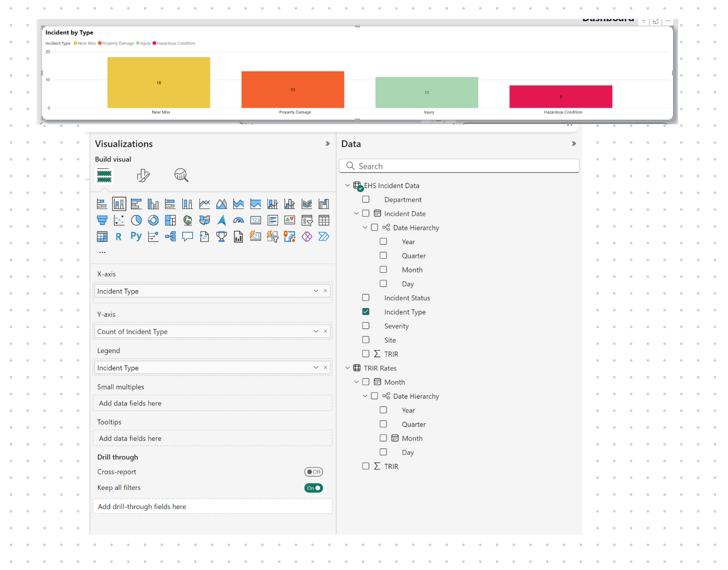Open the Count of Incident Type dropdown

[316, 331]
